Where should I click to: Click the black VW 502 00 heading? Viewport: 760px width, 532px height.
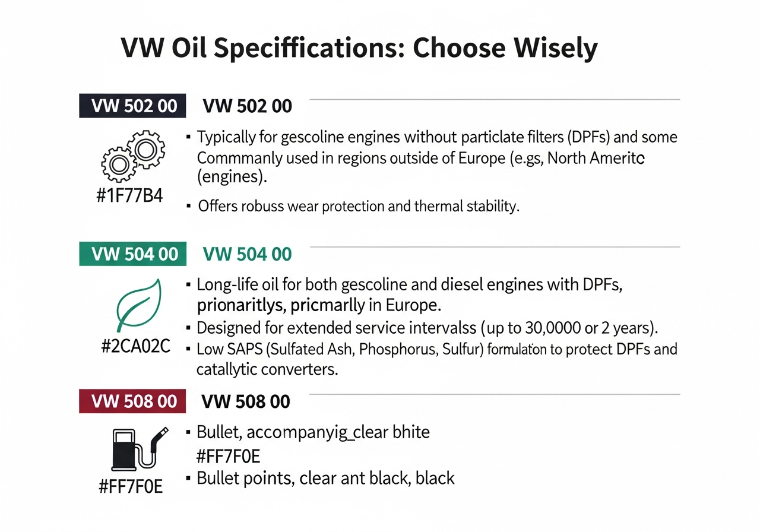[x=247, y=106]
